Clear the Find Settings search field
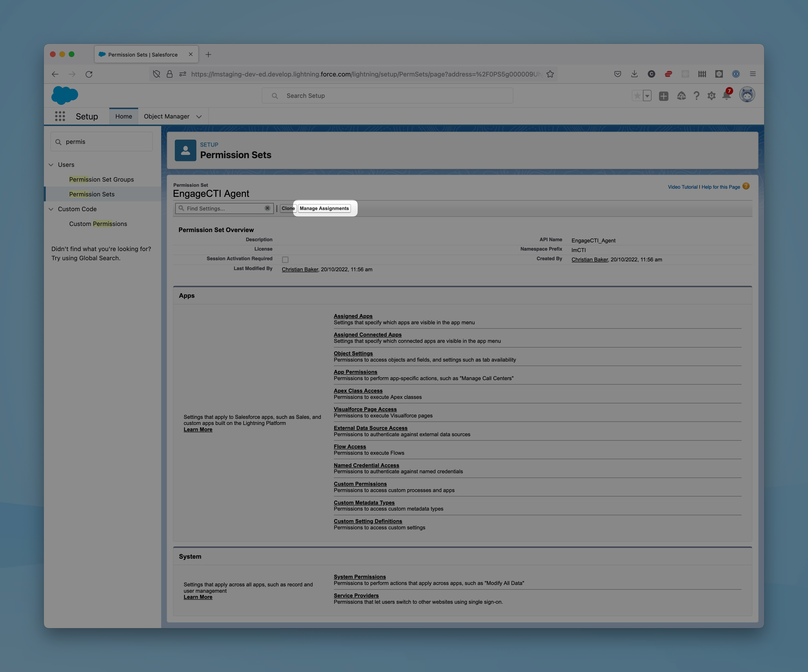808x672 pixels. (x=267, y=208)
